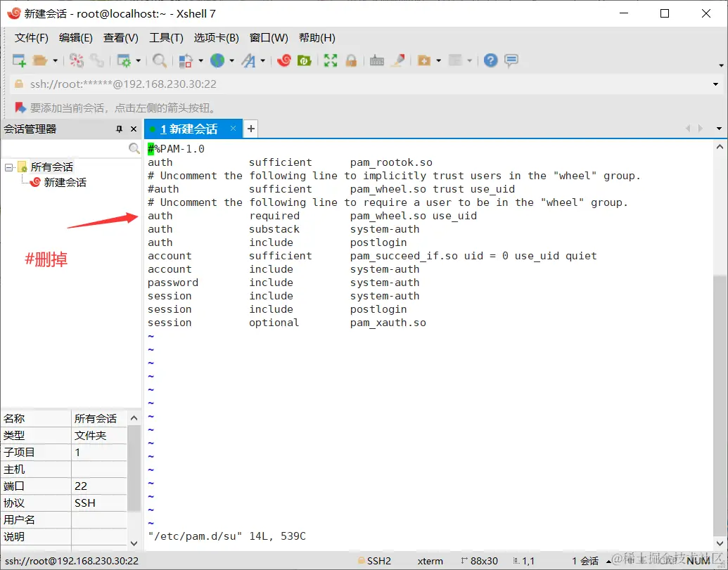This screenshot has height=570, width=728.
Task: Open session Properties gear icon
Action: [x=124, y=60]
